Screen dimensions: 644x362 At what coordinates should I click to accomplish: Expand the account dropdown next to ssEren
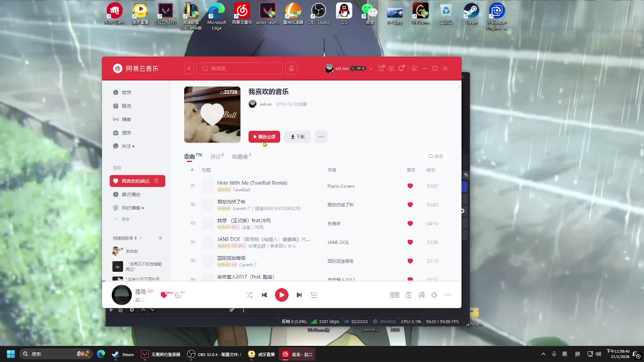click(371, 69)
